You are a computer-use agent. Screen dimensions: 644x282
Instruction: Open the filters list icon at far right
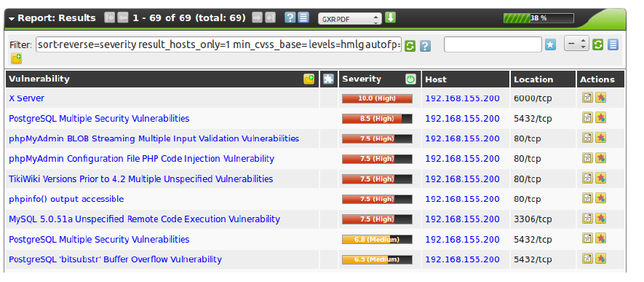[613, 44]
